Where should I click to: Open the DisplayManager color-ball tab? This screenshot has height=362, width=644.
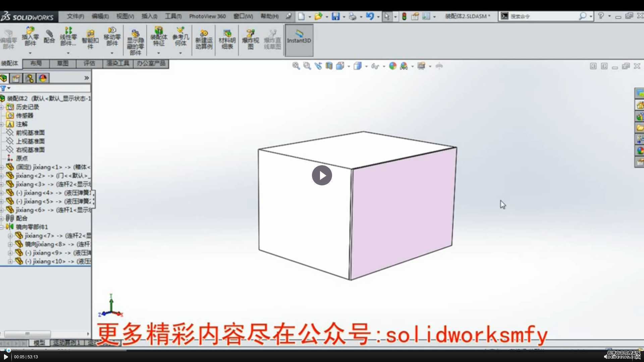[43, 78]
